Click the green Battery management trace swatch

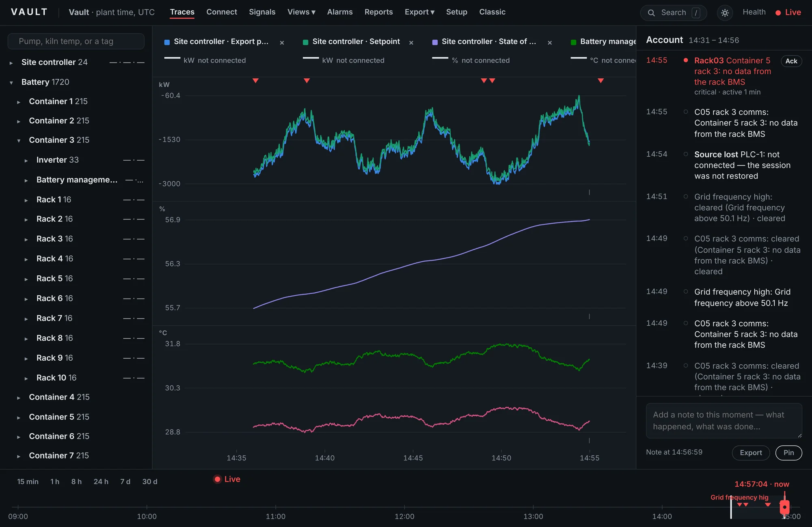pos(573,42)
